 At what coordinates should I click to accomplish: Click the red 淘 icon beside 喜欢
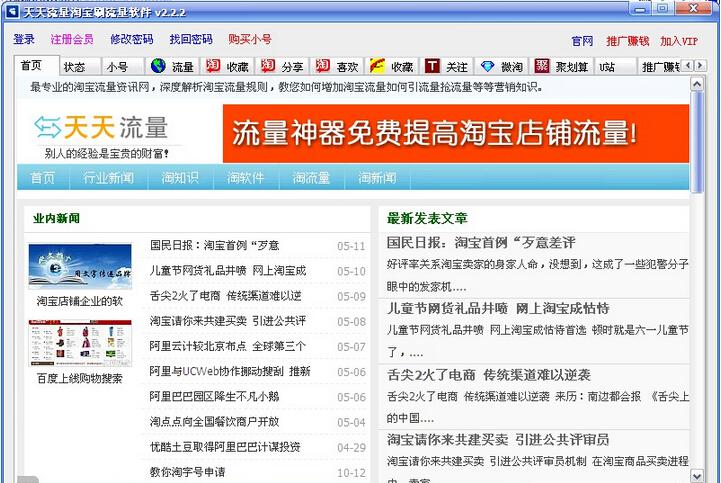click(x=322, y=66)
